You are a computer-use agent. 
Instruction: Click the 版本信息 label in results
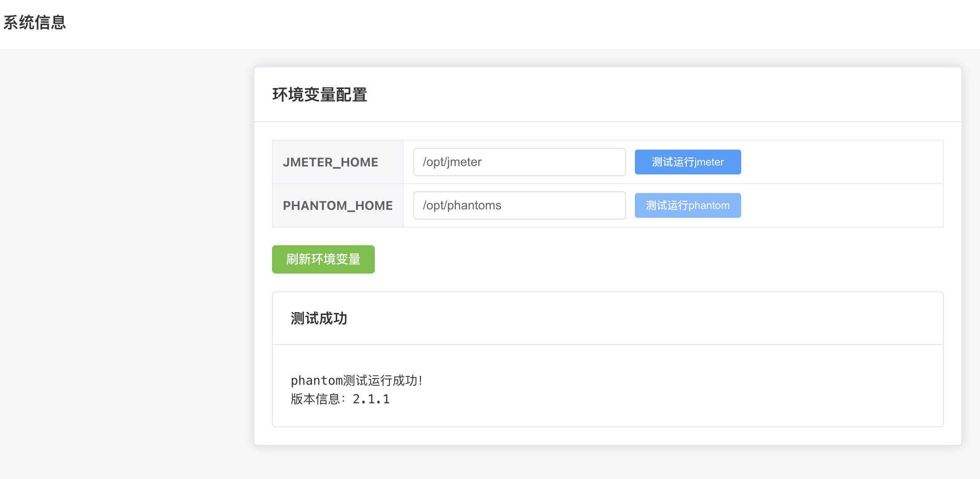pyautogui.click(x=315, y=398)
